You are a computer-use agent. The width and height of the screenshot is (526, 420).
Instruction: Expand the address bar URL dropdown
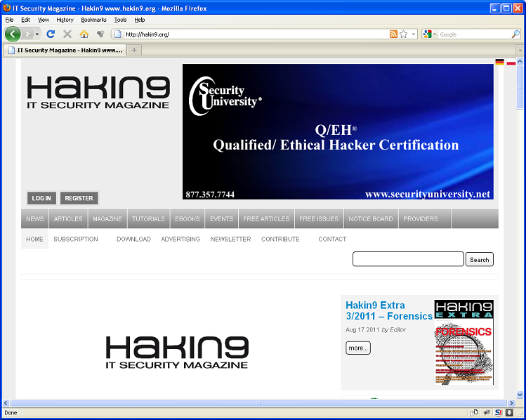[x=414, y=34]
